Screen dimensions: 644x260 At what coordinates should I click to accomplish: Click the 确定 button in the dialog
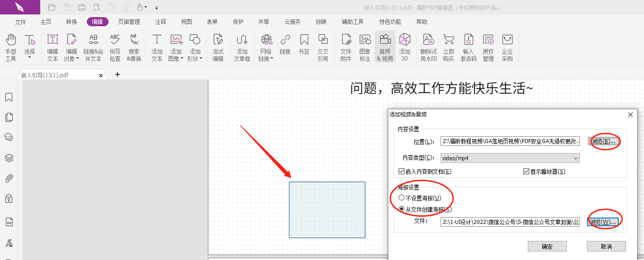point(547,246)
